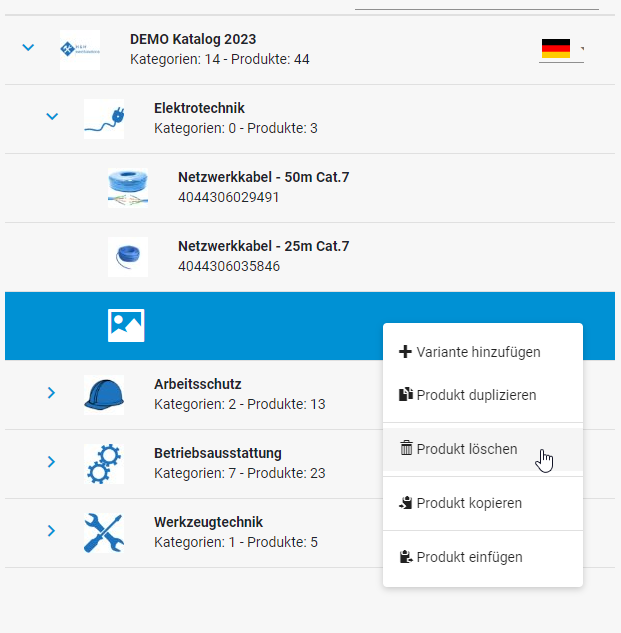Select Netzwerkkabel - 25m Cat.7 product

point(264,246)
